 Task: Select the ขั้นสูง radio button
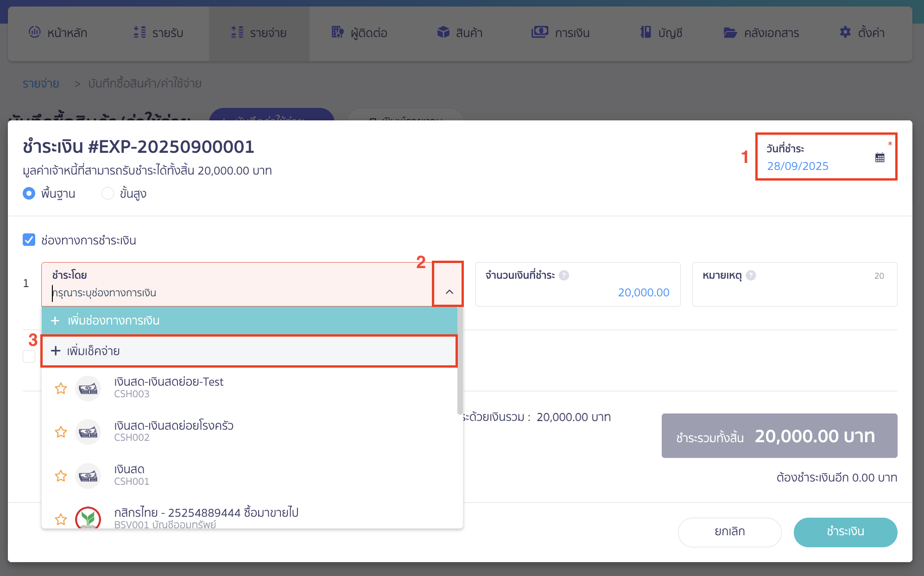tap(108, 194)
